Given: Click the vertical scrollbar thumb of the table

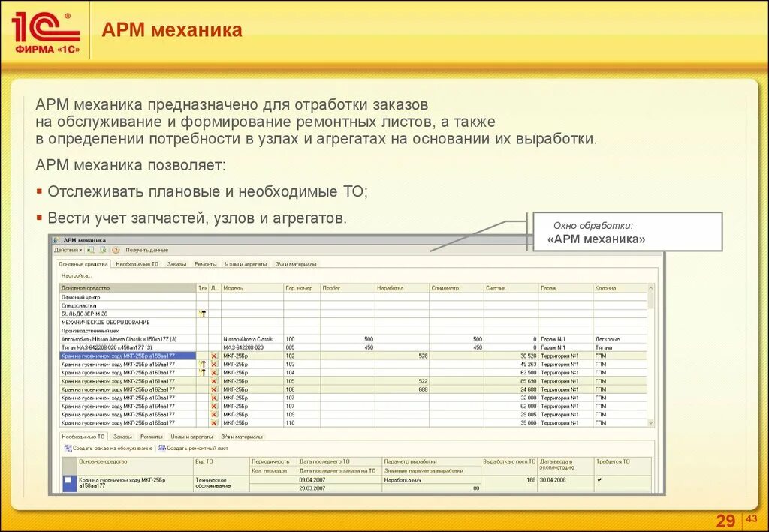Looking at the screenshot, I should [651, 300].
